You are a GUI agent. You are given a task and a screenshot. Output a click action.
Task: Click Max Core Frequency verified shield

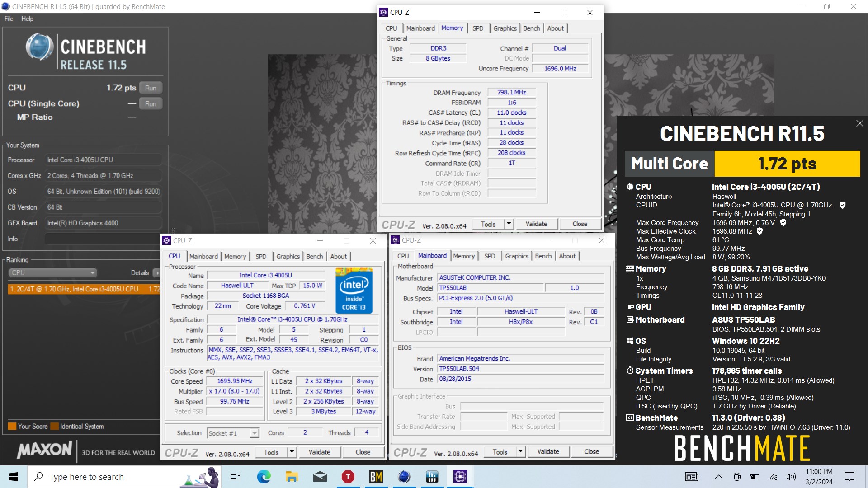[x=783, y=222]
